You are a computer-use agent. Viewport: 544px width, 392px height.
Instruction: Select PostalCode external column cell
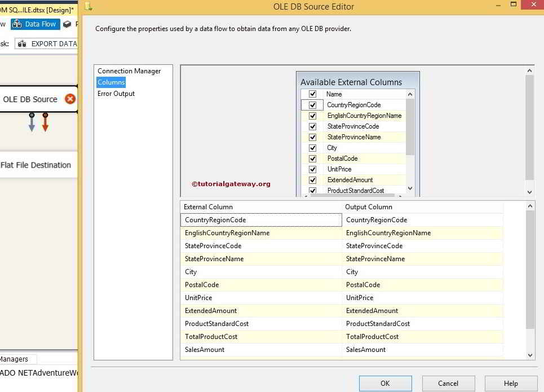[261, 285]
